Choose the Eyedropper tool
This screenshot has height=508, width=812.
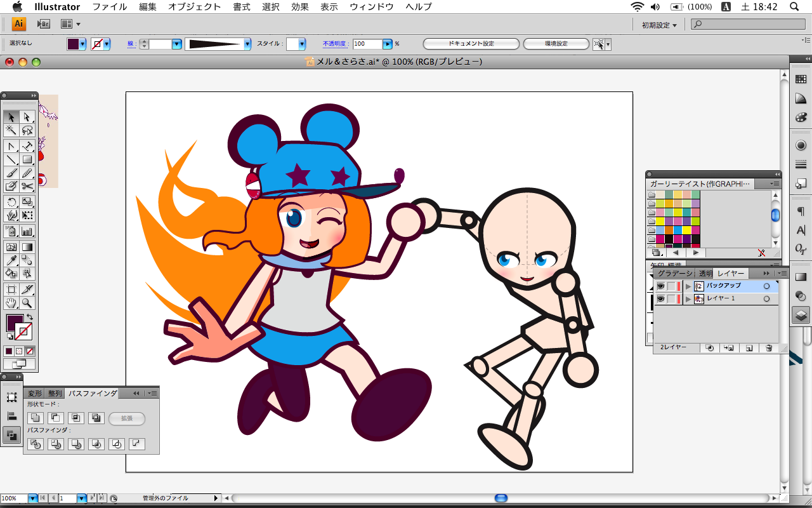click(11, 260)
